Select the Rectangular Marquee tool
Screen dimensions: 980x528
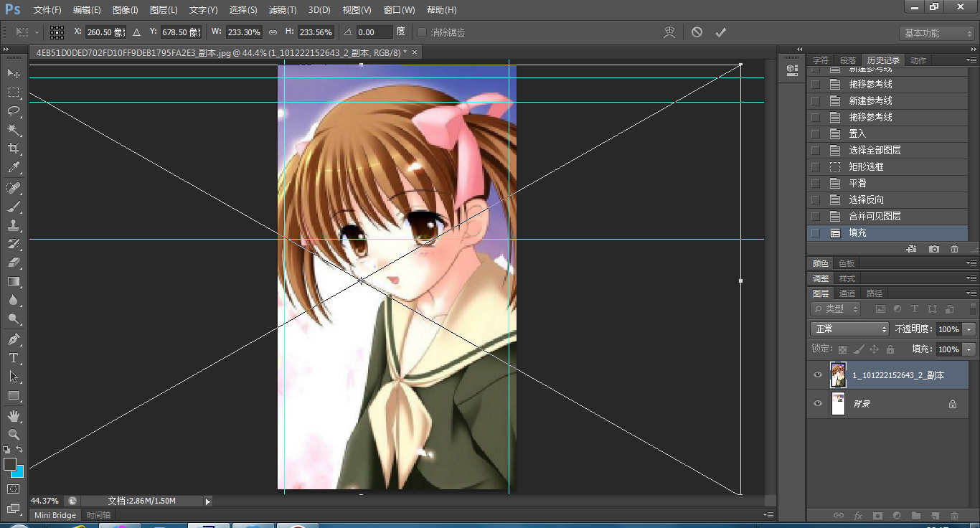click(x=14, y=93)
